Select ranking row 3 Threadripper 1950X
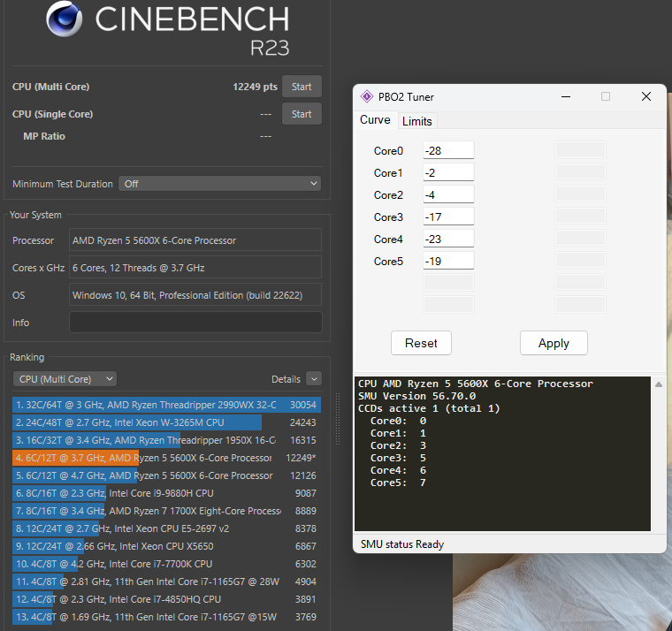Viewport: 672px width, 631px height. [167, 440]
